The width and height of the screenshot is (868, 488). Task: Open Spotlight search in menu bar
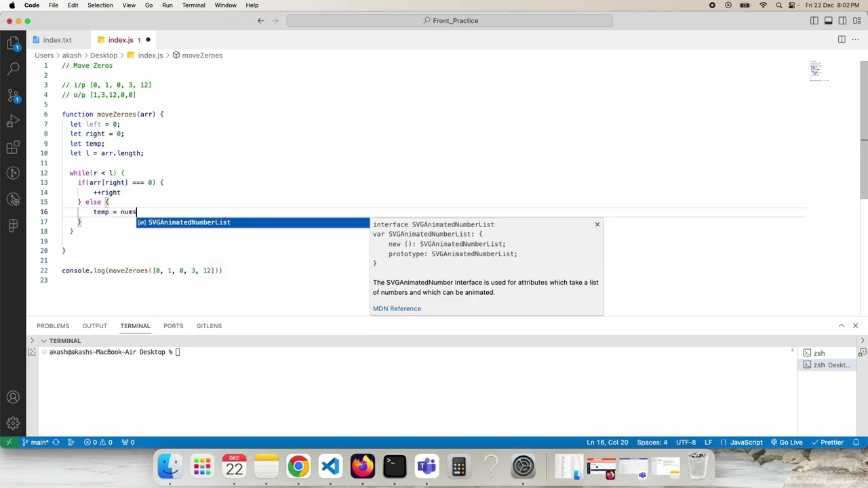(x=779, y=5)
